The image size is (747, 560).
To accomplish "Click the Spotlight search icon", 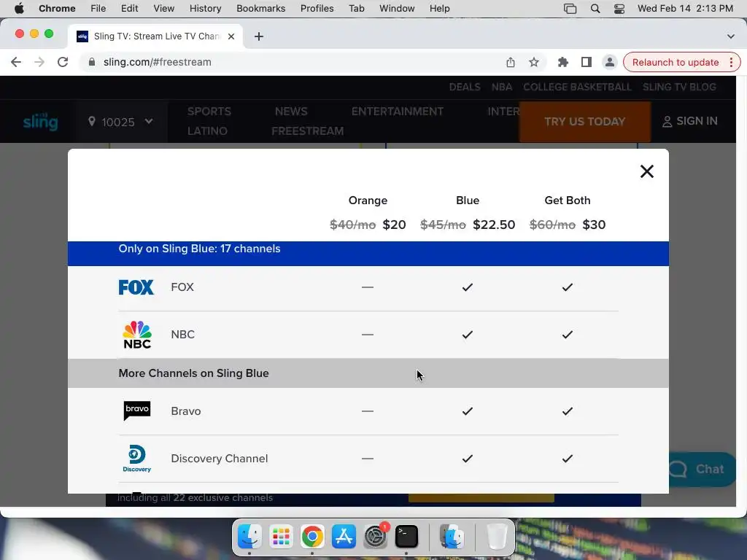I will click(595, 9).
